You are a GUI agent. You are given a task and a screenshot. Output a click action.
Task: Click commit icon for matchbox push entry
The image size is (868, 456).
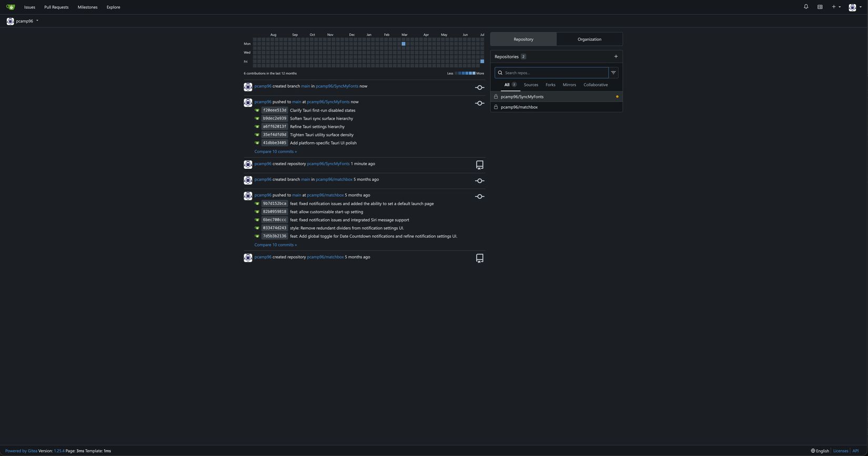coord(480,197)
